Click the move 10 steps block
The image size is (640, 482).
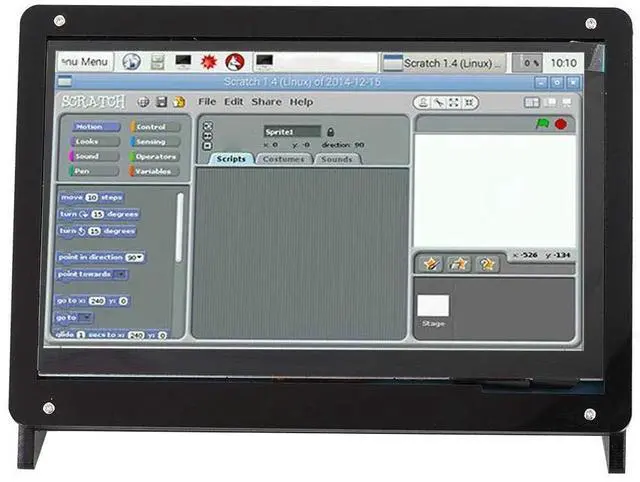pos(91,198)
